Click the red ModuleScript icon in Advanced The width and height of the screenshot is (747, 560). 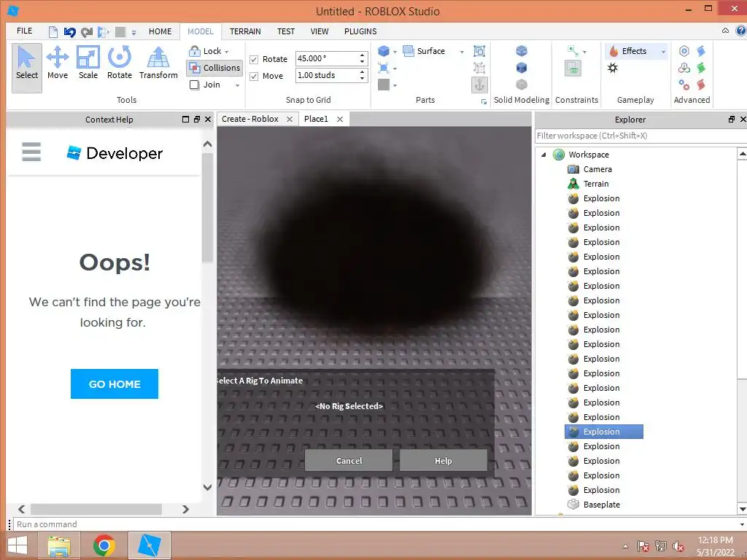[701, 85]
